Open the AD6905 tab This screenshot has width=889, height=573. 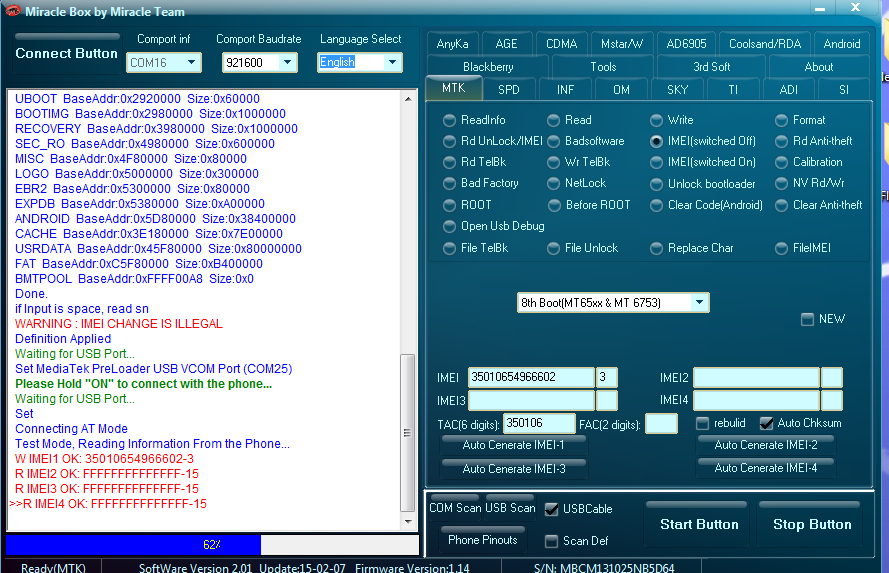[x=686, y=44]
